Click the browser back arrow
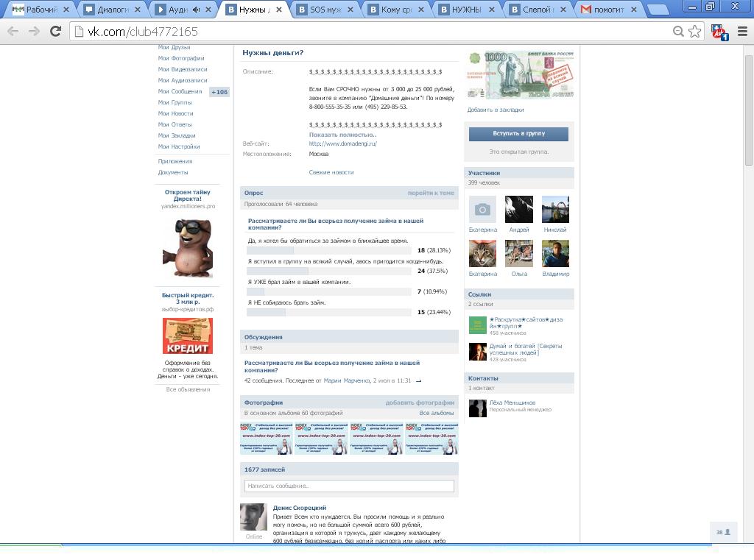 13,32
